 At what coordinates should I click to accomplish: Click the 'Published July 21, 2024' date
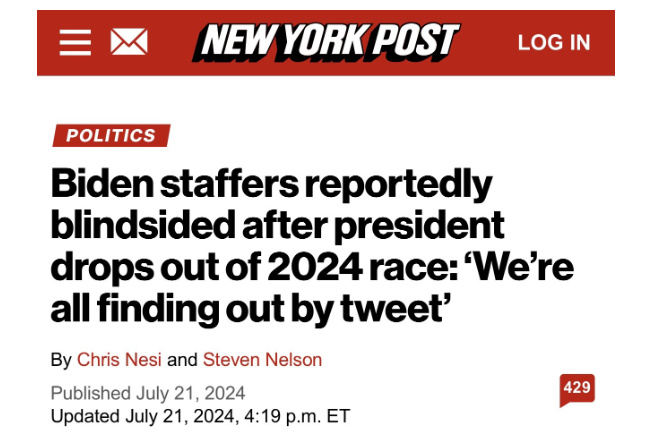point(148,392)
